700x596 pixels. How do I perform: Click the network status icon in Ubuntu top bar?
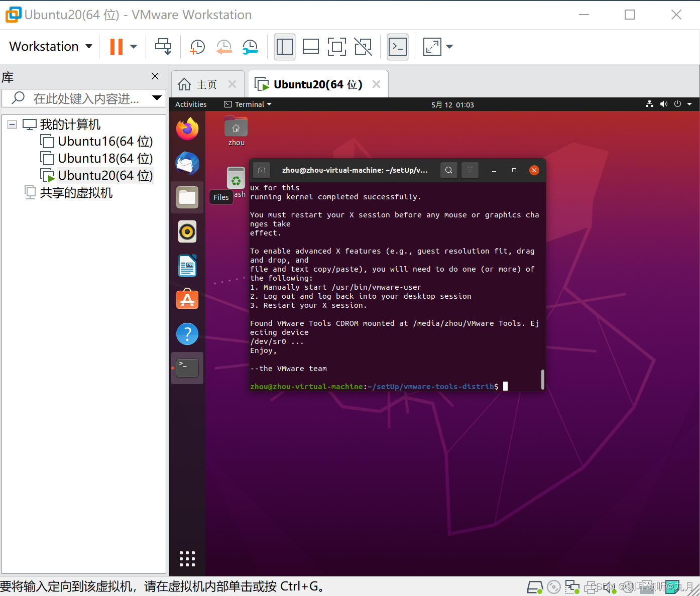point(650,104)
